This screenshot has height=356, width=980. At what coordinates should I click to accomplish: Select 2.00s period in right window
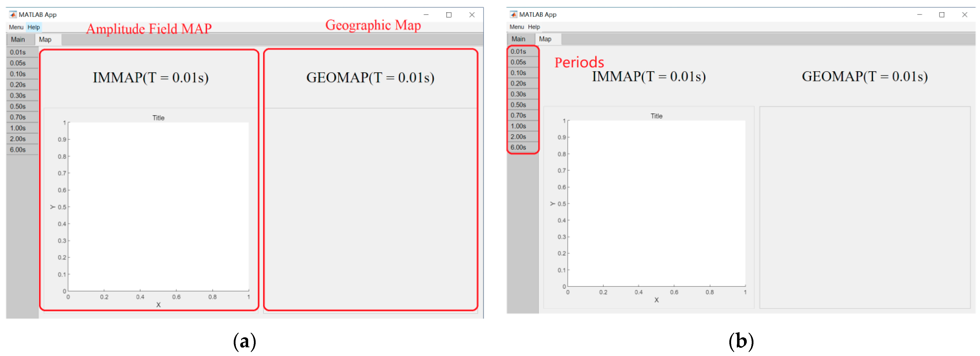click(518, 137)
